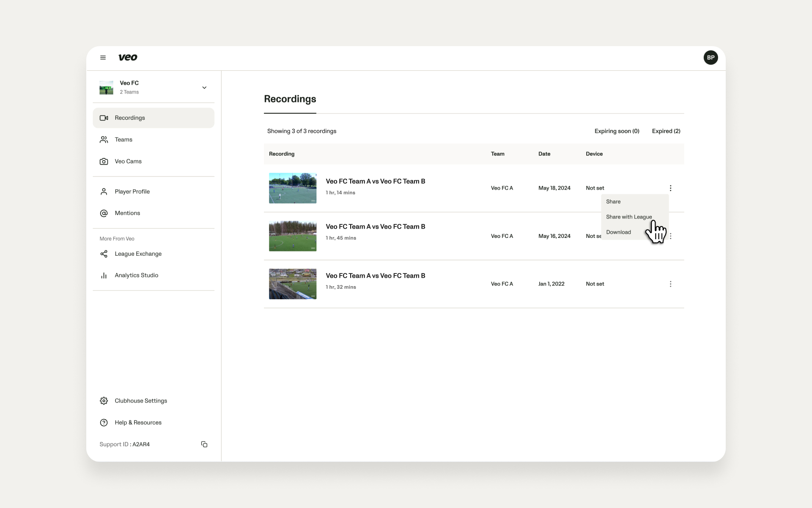Click the Analytics Studio bar chart icon

click(104, 276)
